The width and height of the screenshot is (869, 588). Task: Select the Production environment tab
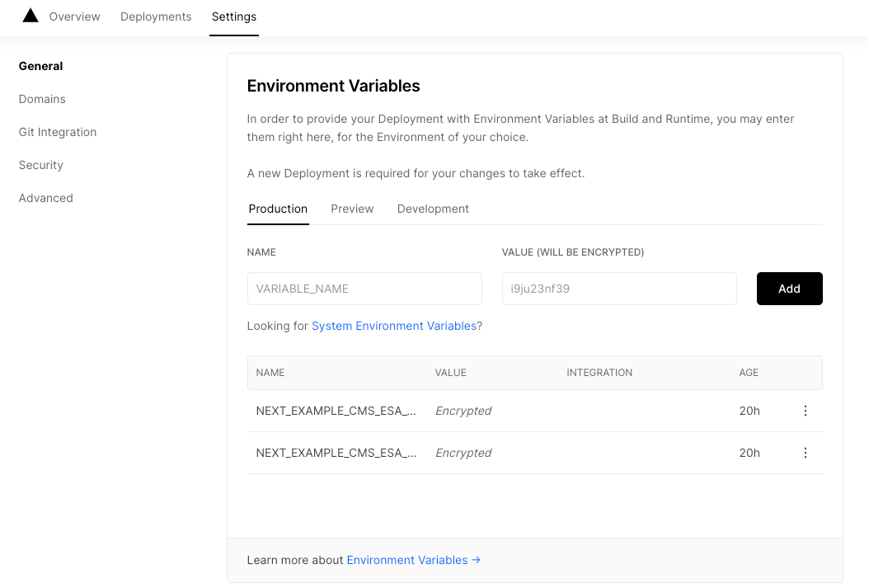click(278, 209)
